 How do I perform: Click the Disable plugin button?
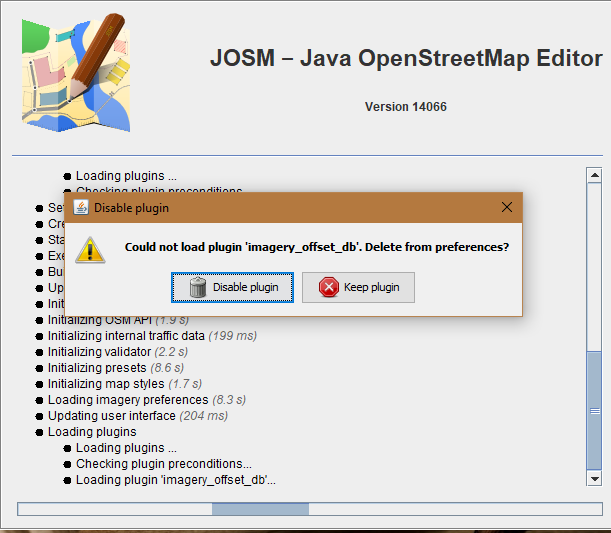(x=234, y=287)
